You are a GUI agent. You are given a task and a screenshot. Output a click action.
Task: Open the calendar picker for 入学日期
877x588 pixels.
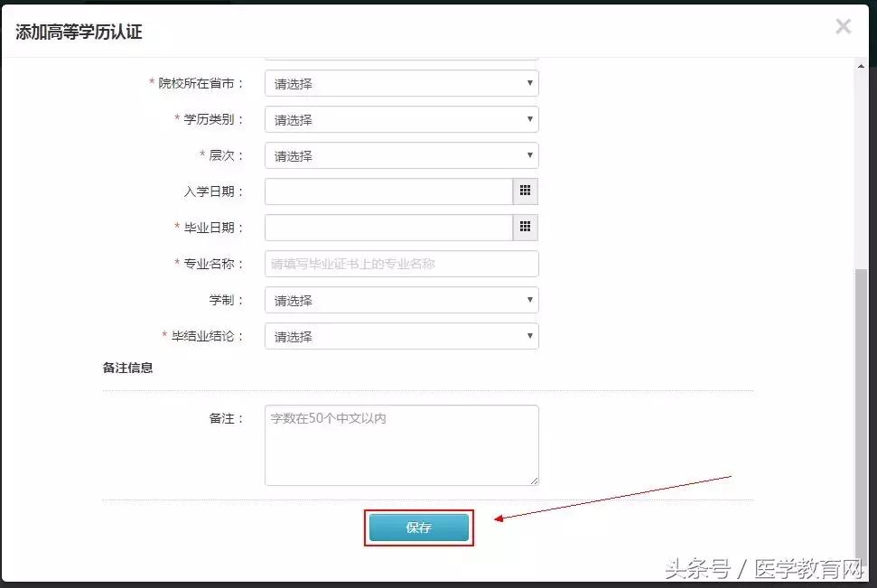click(526, 191)
